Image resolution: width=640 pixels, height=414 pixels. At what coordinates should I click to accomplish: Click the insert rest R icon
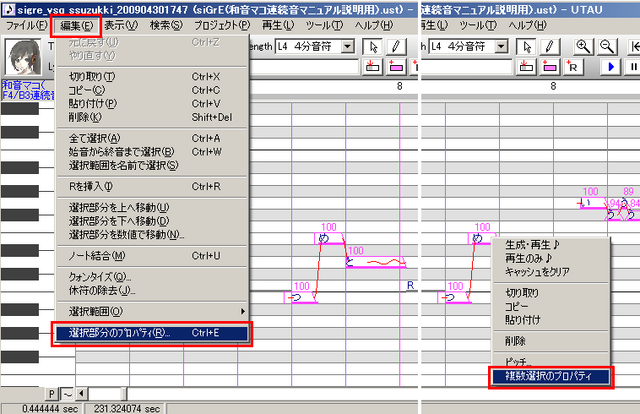click(x=573, y=67)
